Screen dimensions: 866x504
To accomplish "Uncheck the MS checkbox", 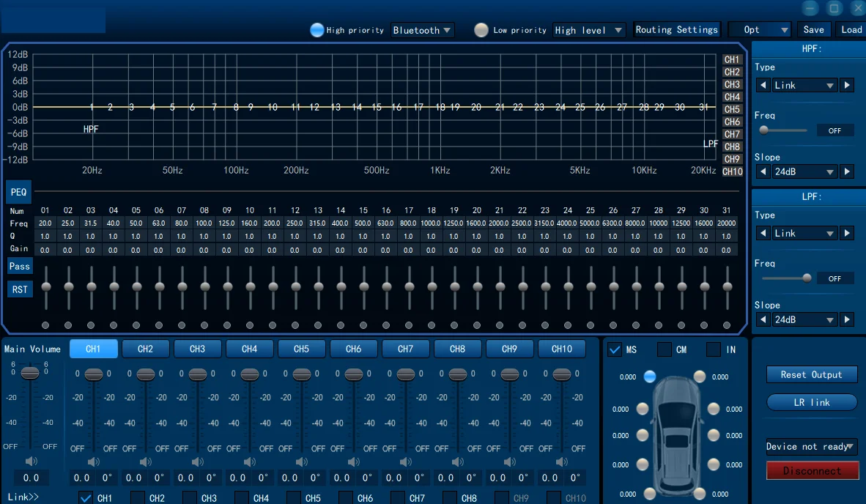I will tap(615, 349).
